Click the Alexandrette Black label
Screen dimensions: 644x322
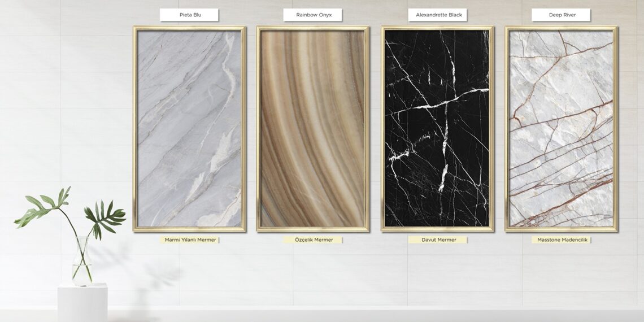[437, 15]
